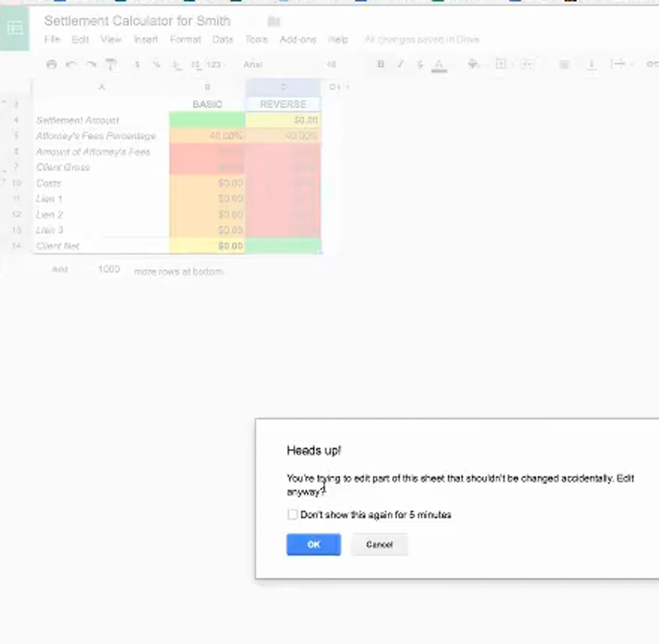This screenshot has height=644, width=659.
Task: Click the increase decimal places icon
Action: (x=196, y=65)
